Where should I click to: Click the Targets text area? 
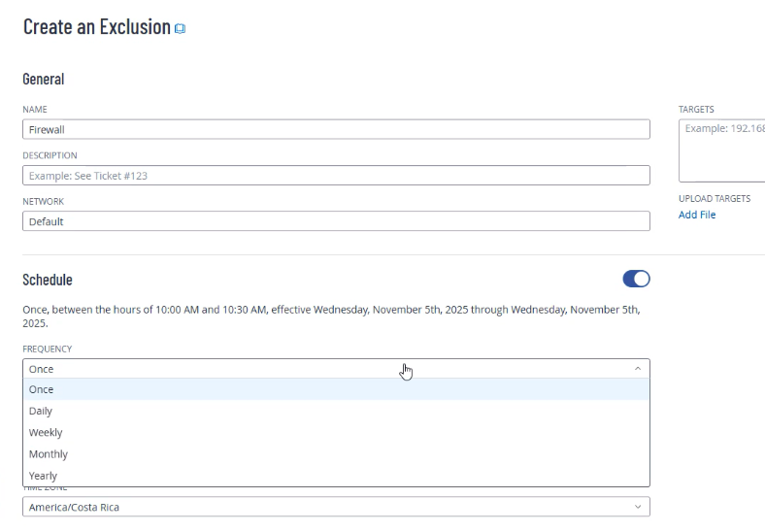click(x=721, y=150)
